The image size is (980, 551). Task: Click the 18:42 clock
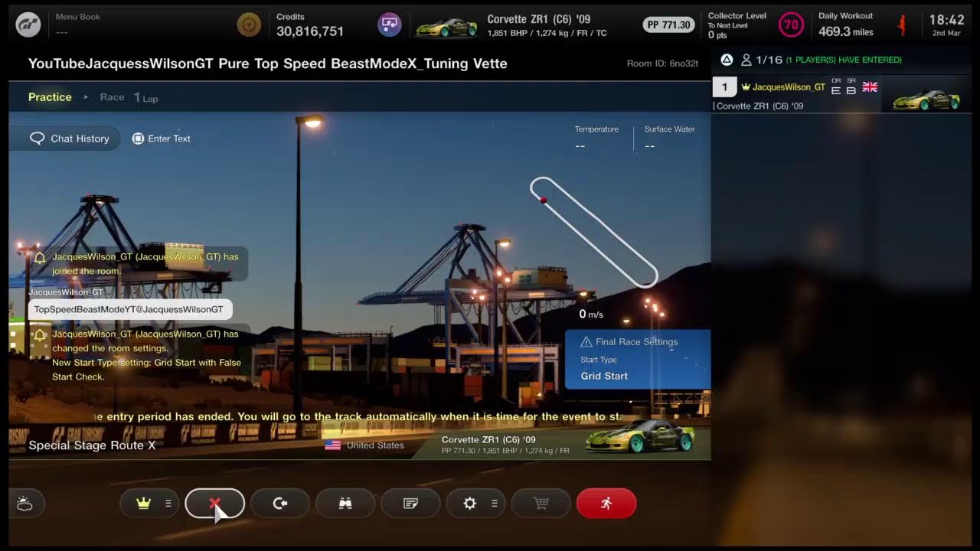(947, 21)
